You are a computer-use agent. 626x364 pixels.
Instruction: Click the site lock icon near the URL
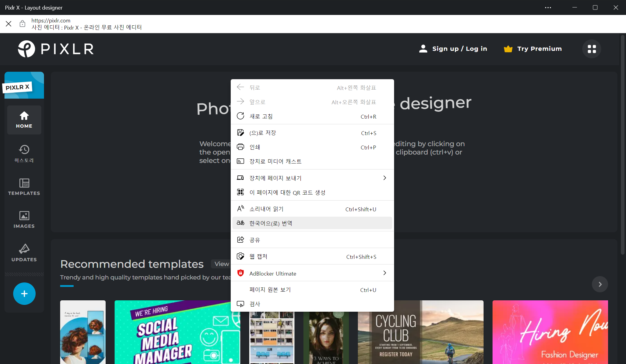pos(22,24)
